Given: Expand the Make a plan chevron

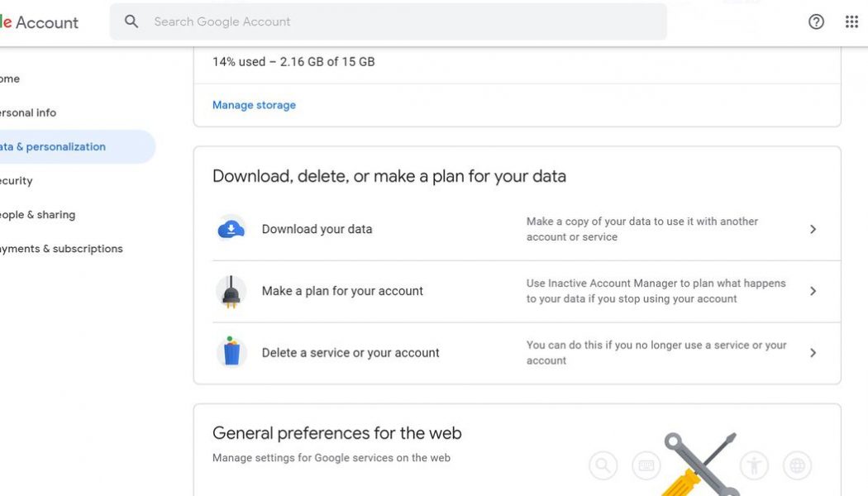Looking at the screenshot, I should 813,291.
